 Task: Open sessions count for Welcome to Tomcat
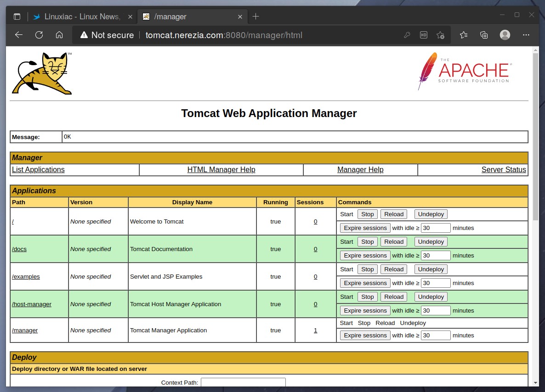point(315,222)
